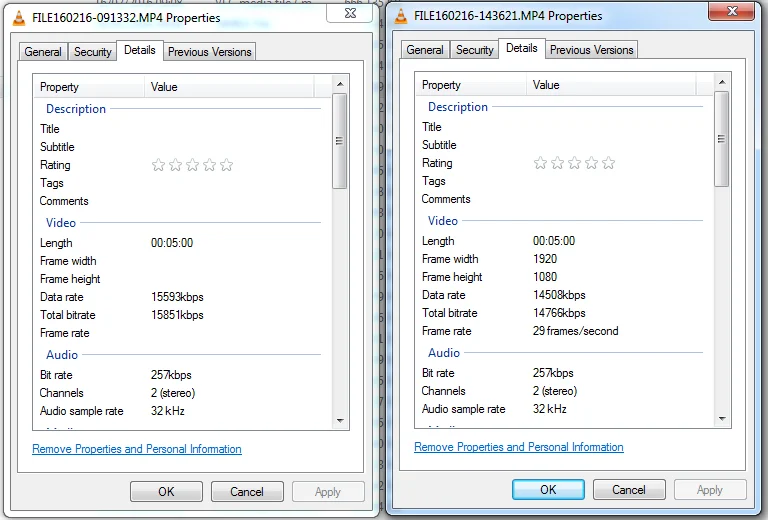Screen dimensions: 768x520
Task: Click Cancel in the 143621 Properties window
Action: [x=629, y=490]
